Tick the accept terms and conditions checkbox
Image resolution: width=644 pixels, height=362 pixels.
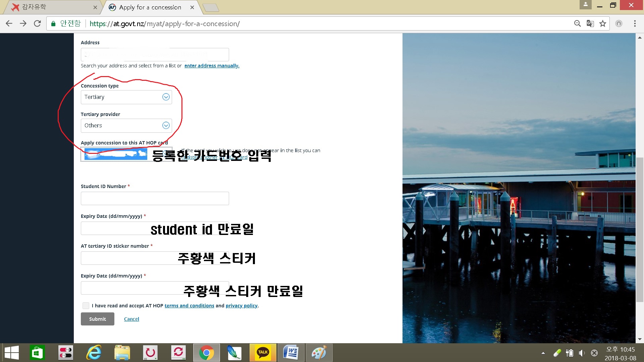(x=86, y=305)
